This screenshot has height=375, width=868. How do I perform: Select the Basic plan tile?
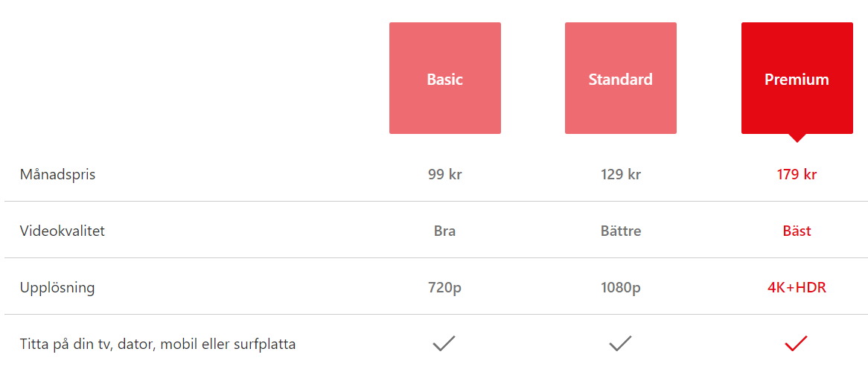[445, 78]
